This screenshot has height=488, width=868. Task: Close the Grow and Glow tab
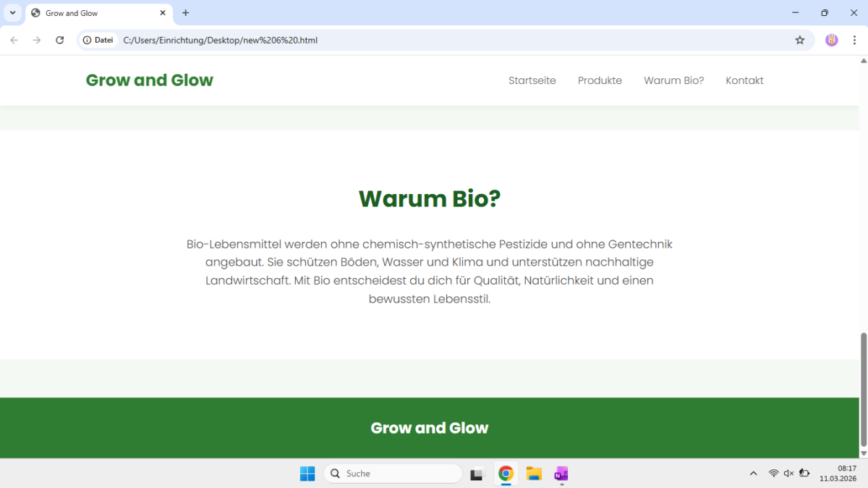(163, 13)
